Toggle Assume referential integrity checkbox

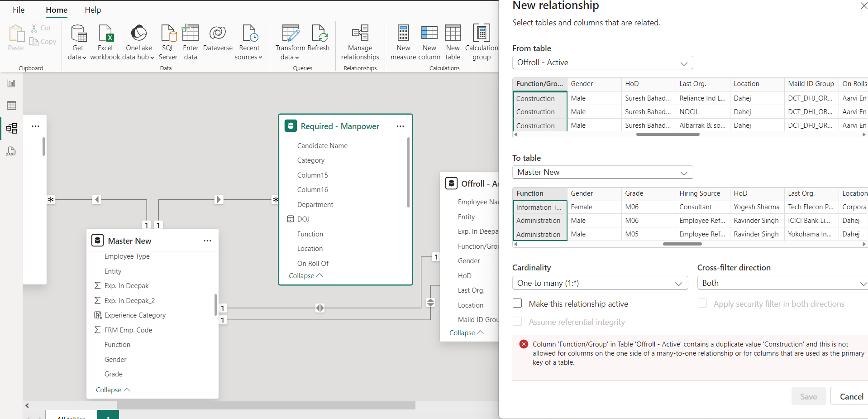pyautogui.click(x=517, y=322)
